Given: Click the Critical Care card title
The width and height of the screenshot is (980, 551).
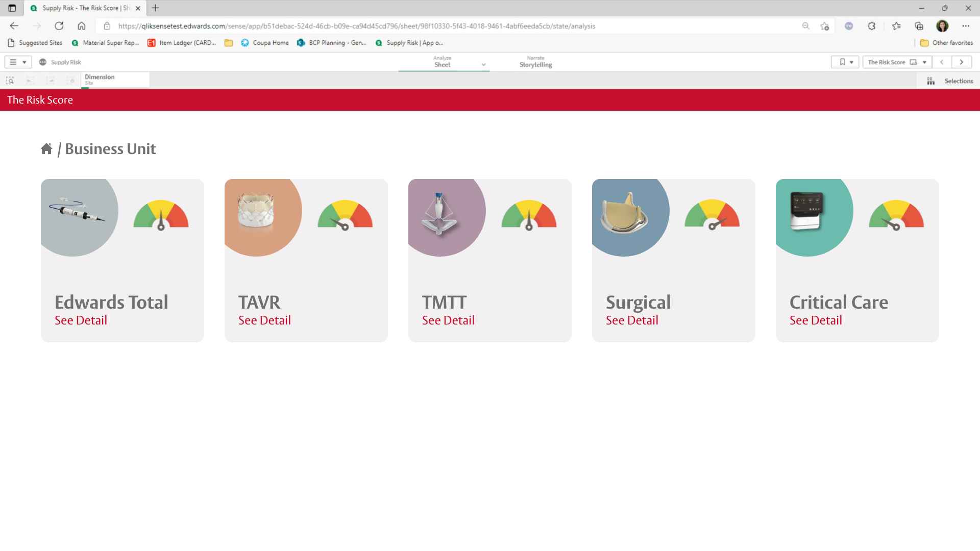Looking at the screenshot, I should click(x=839, y=302).
